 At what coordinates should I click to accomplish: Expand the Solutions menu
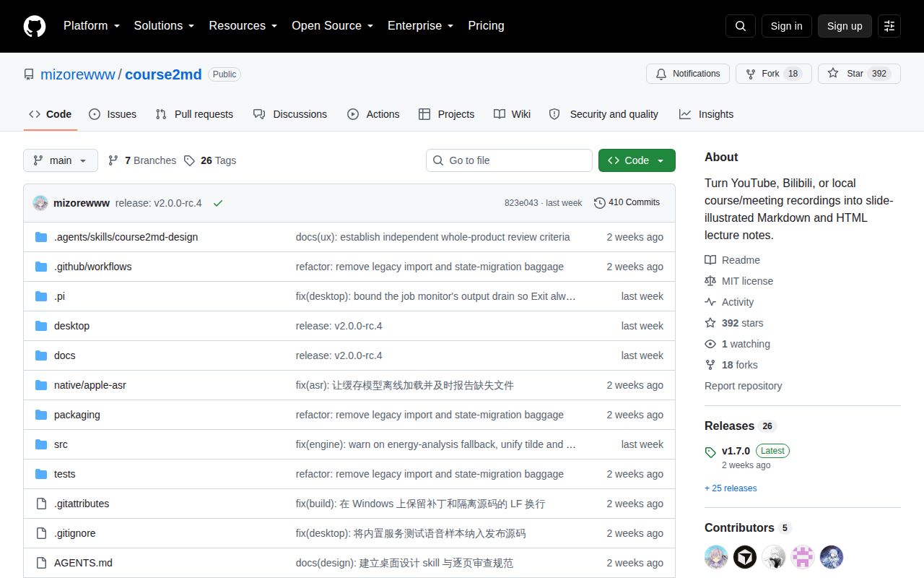click(164, 26)
